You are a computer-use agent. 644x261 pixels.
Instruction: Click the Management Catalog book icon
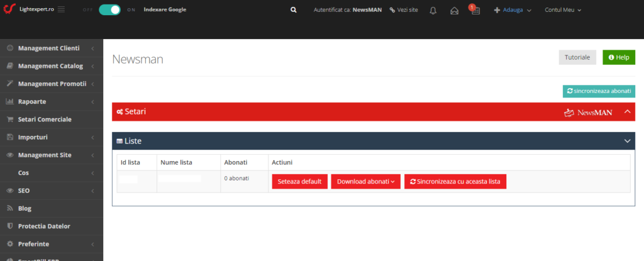pos(10,66)
